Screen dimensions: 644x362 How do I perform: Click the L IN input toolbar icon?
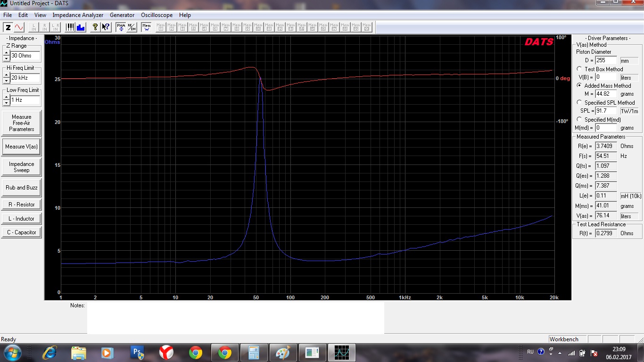coord(34,27)
